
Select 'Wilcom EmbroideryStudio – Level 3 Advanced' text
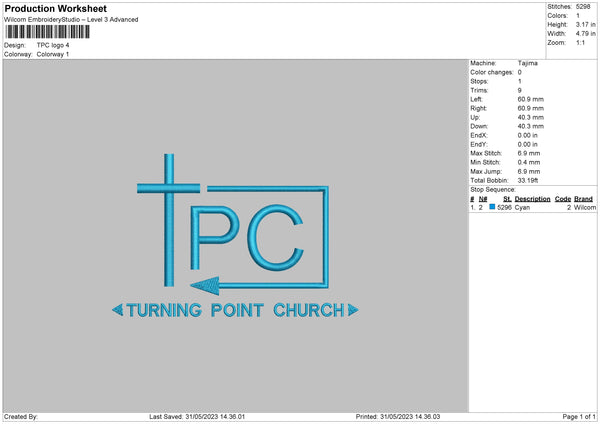(71, 20)
